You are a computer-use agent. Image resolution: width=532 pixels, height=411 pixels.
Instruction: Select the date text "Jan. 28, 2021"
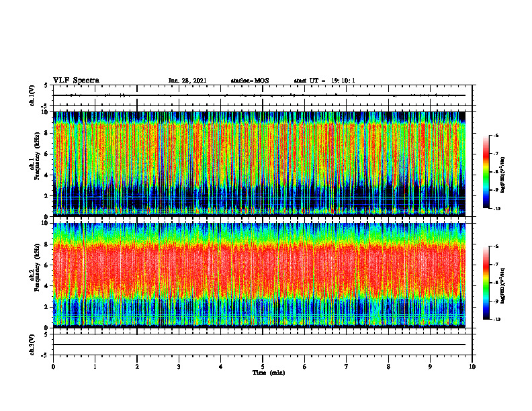coord(187,81)
